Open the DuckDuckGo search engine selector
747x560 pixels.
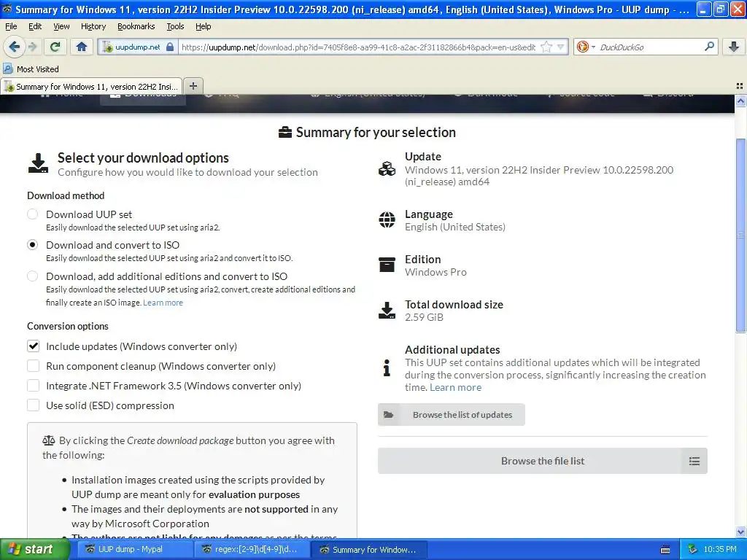(x=586, y=47)
